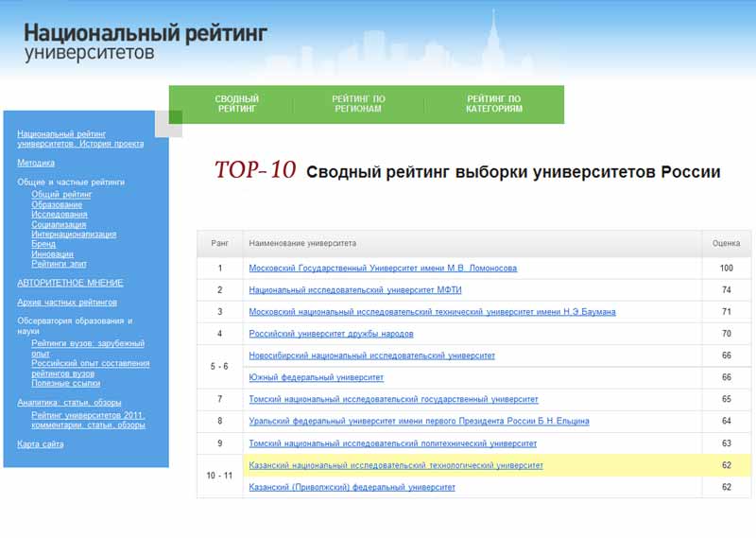Open Архив частных рейтингов
This screenshot has width=756, height=538.
67,302
